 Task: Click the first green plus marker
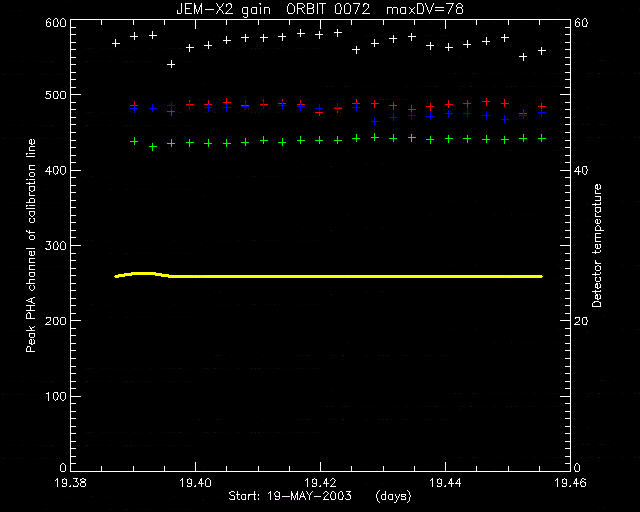134,142
